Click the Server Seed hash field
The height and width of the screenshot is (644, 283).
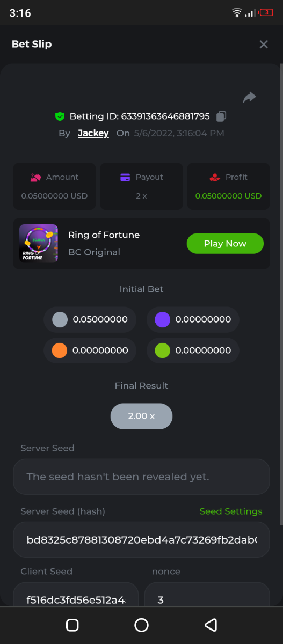point(141,539)
